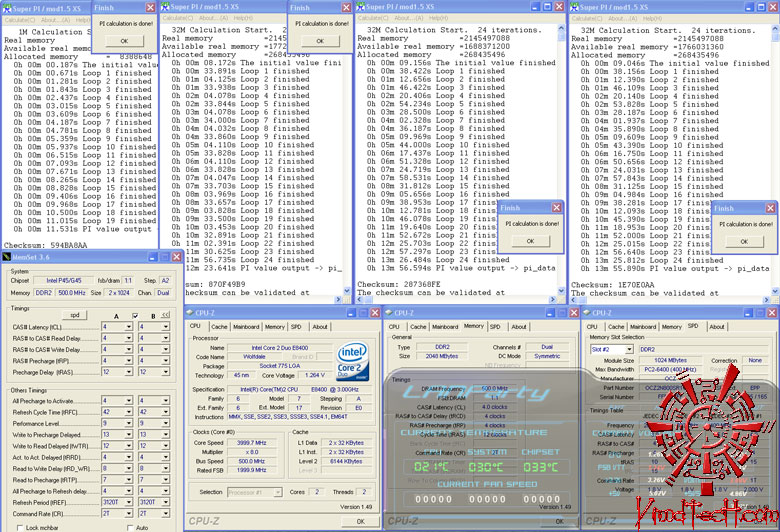Open CPU tab in the CPU-Z window showing SPD slot

coord(592,327)
